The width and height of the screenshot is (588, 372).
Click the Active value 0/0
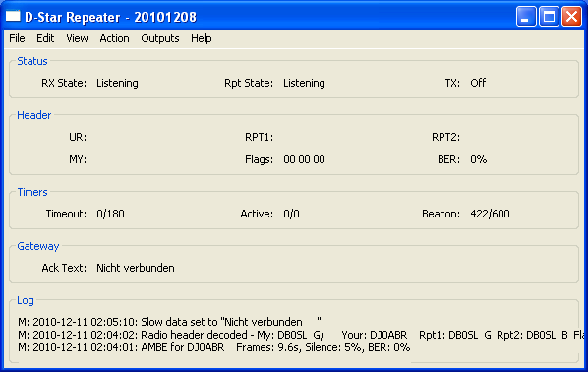tap(291, 214)
